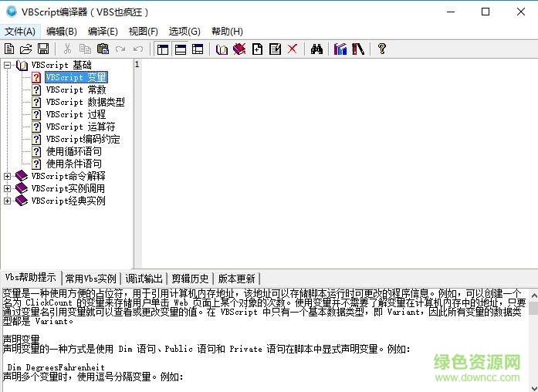This screenshot has height=392, width=538.
Task: Collapse the VBScript 基础 tree node
Action: (7, 65)
